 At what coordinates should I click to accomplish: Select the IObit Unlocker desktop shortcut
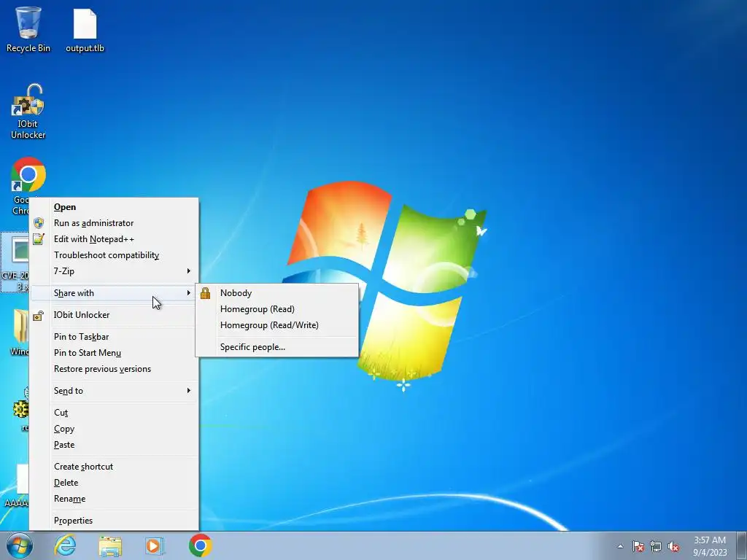click(x=28, y=112)
